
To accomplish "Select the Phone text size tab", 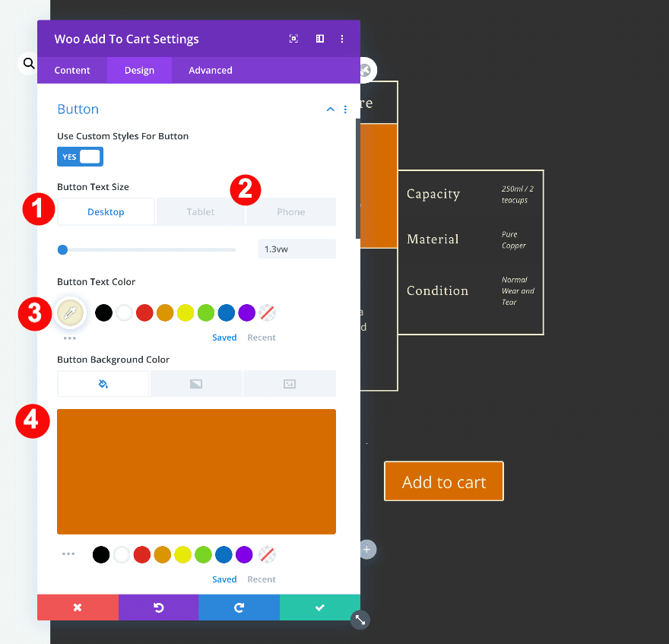I will 291,211.
